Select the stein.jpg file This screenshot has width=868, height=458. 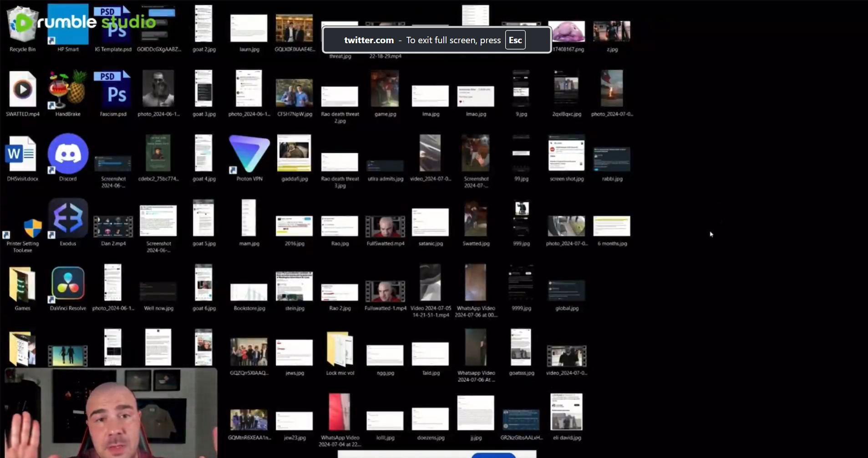(294, 291)
